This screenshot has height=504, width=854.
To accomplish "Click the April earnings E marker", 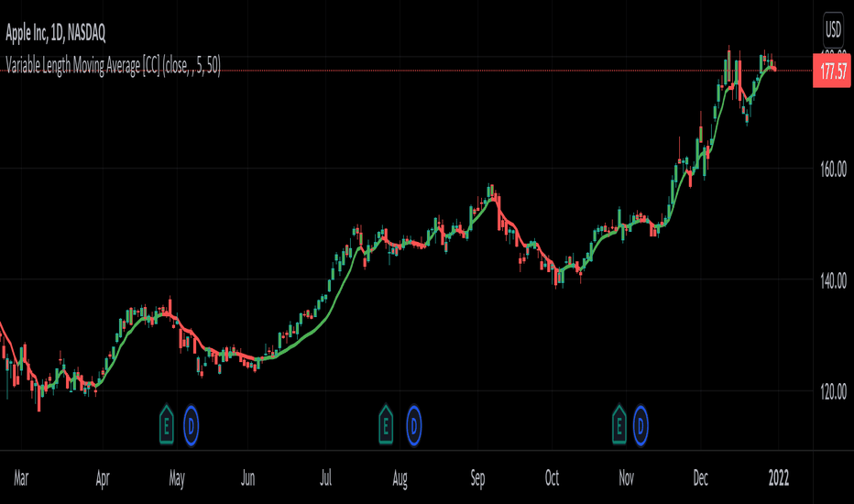I will [x=166, y=425].
